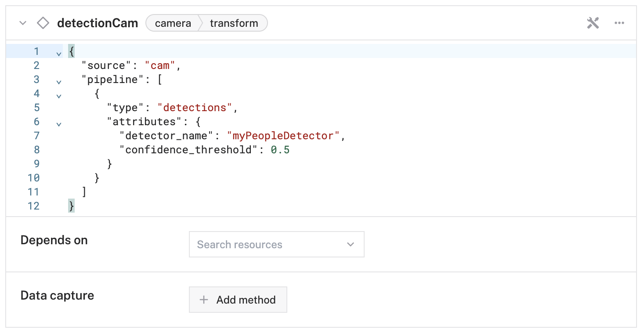Fold the object arrow on line 4

pos(59,96)
